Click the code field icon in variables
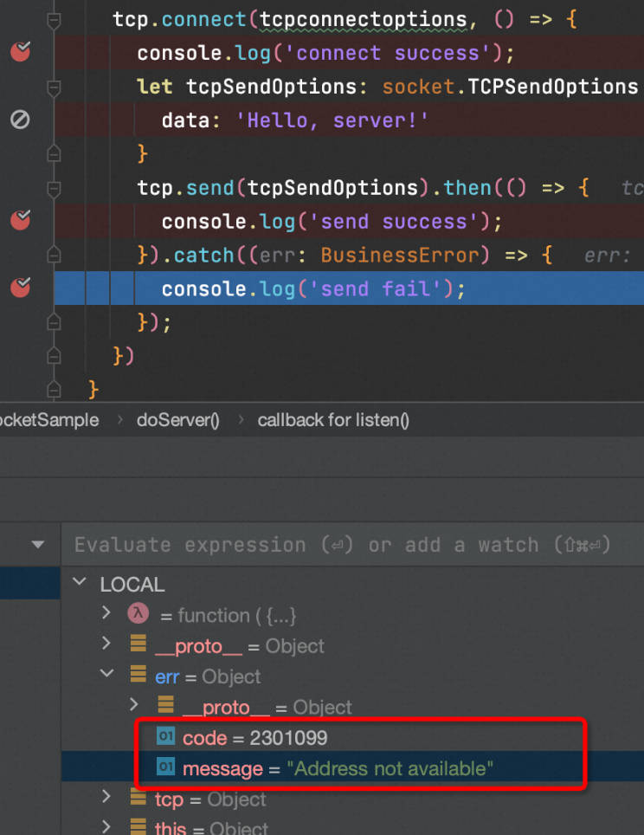This screenshot has height=835, width=644. (x=165, y=736)
